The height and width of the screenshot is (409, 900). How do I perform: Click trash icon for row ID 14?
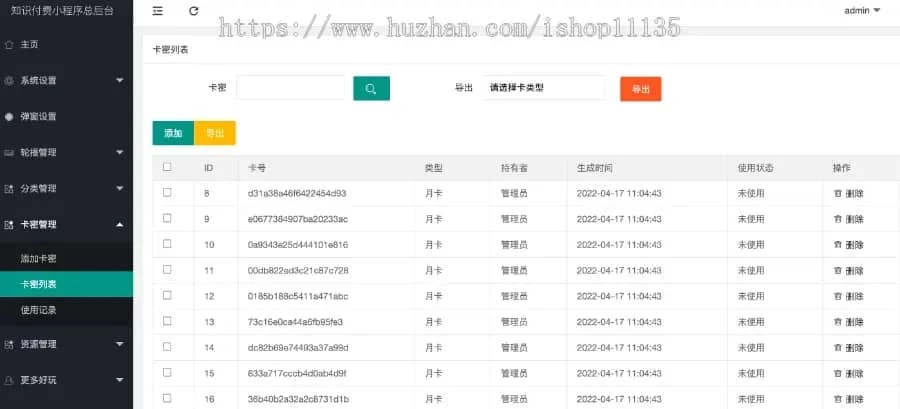(838, 347)
